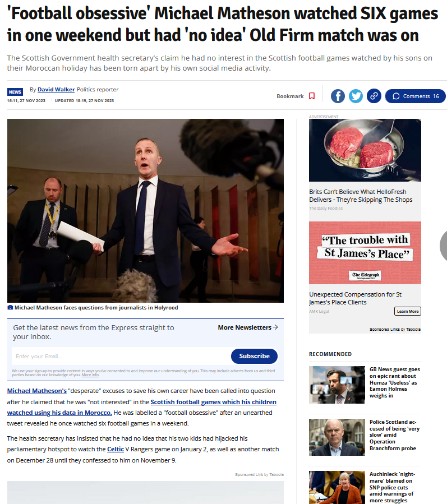Copy article link icon
The height and width of the screenshot is (504, 447).
tap(374, 96)
